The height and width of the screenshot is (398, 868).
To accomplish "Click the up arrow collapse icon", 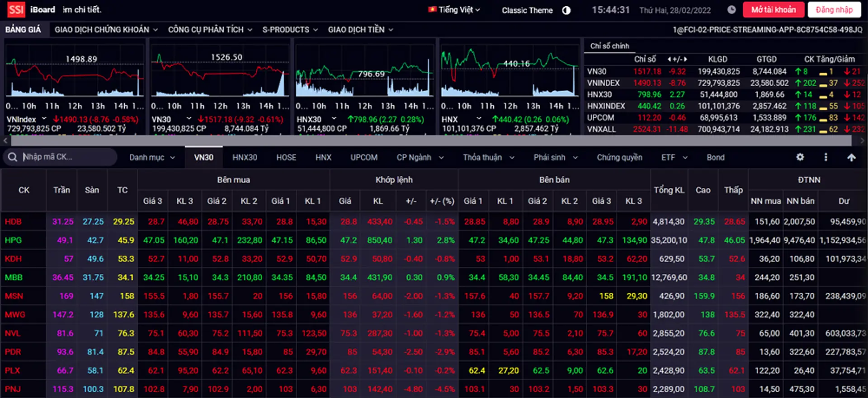I will click(851, 157).
